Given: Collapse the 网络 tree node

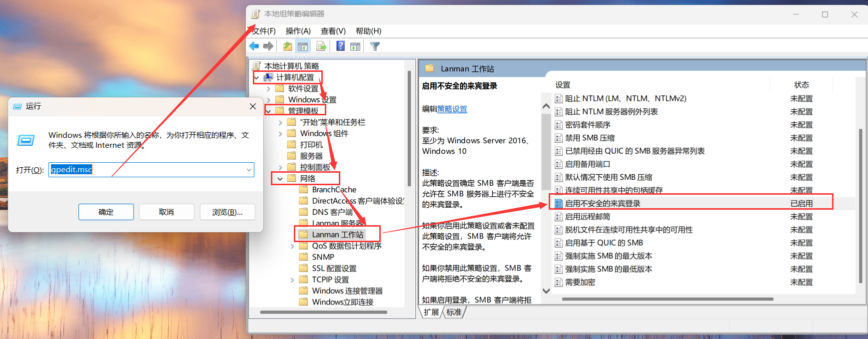Looking at the screenshot, I should [x=280, y=178].
